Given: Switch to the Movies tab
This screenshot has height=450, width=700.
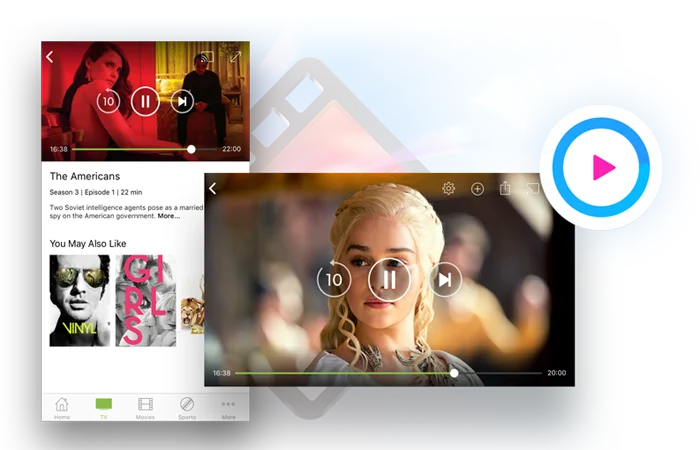Looking at the screenshot, I should (x=145, y=408).
